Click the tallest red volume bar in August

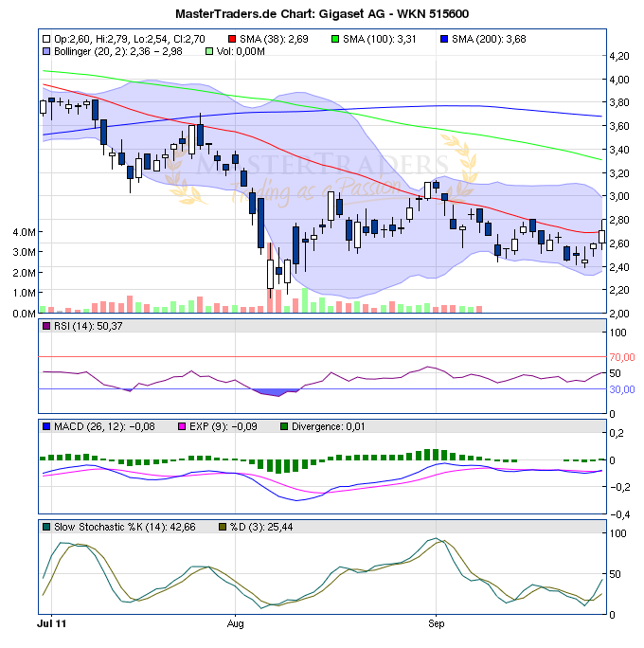click(x=270, y=278)
